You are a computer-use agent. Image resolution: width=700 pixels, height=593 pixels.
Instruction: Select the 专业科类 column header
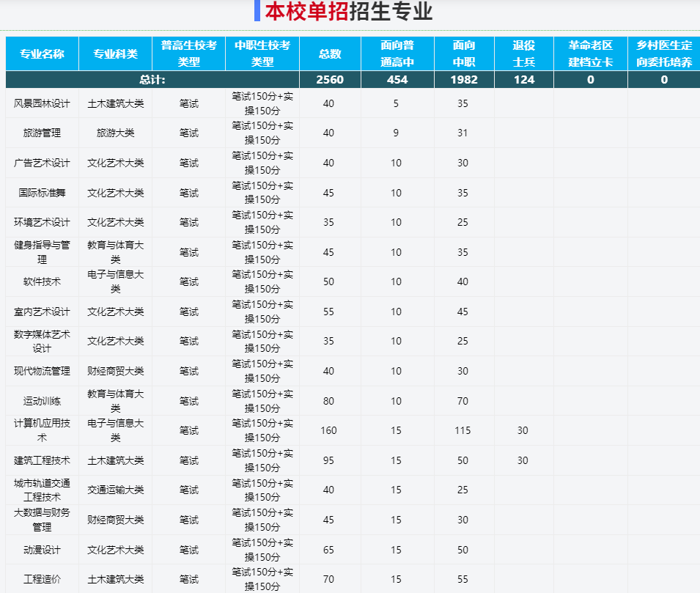115,54
